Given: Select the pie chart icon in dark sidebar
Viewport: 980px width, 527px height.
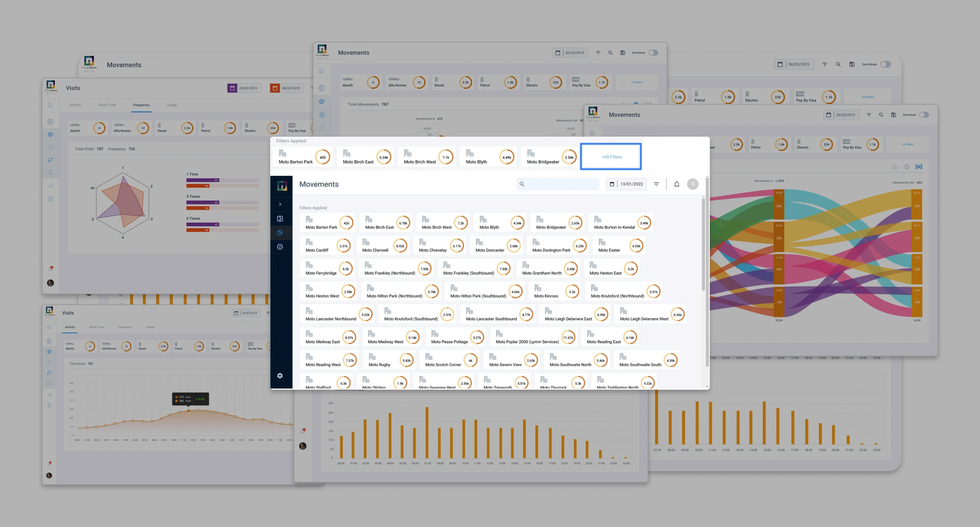Looking at the screenshot, I should click(x=280, y=233).
